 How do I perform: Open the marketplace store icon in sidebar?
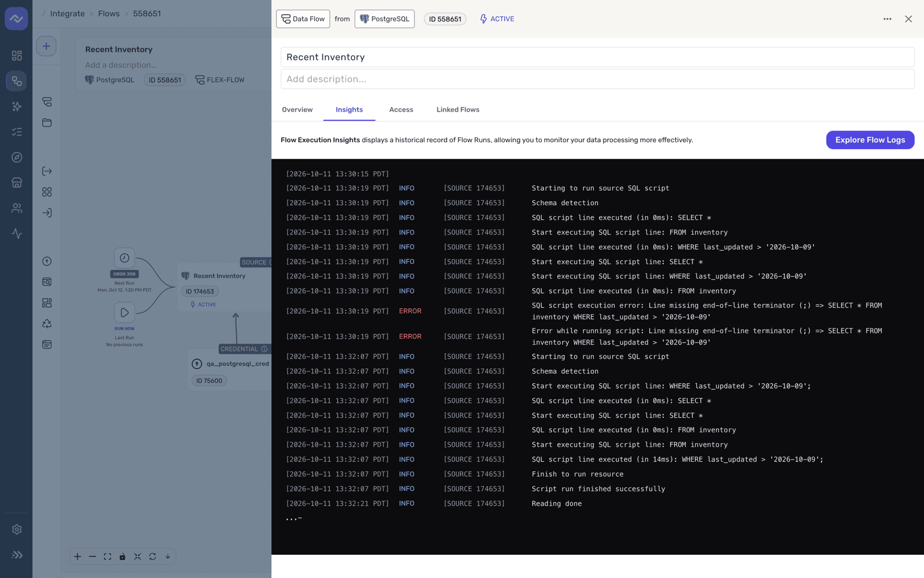tap(17, 183)
